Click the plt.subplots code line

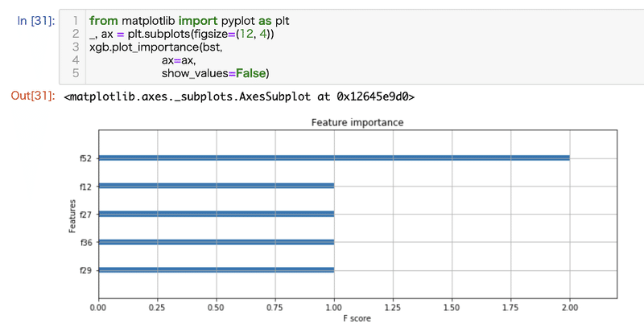tap(182, 34)
